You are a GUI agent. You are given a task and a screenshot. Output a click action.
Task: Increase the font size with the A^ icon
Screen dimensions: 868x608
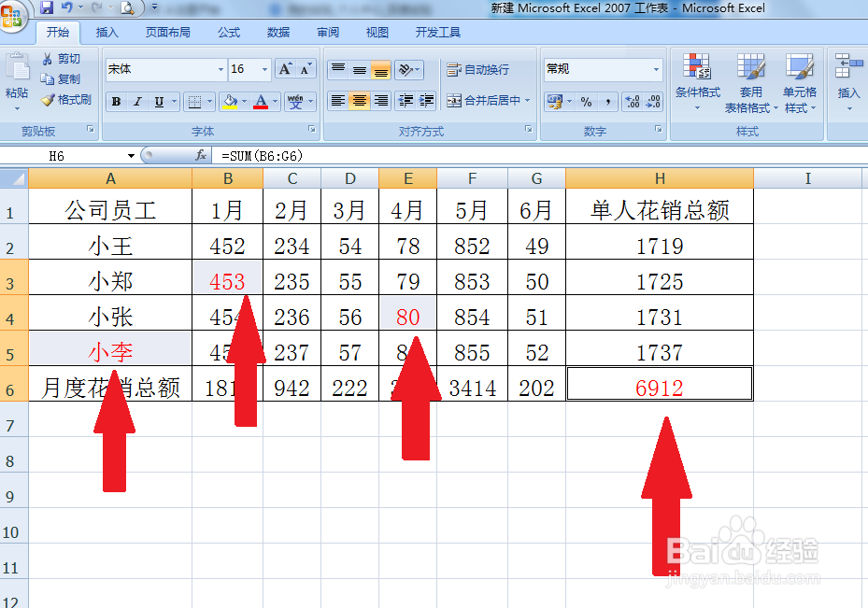click(x=285, y=69)
